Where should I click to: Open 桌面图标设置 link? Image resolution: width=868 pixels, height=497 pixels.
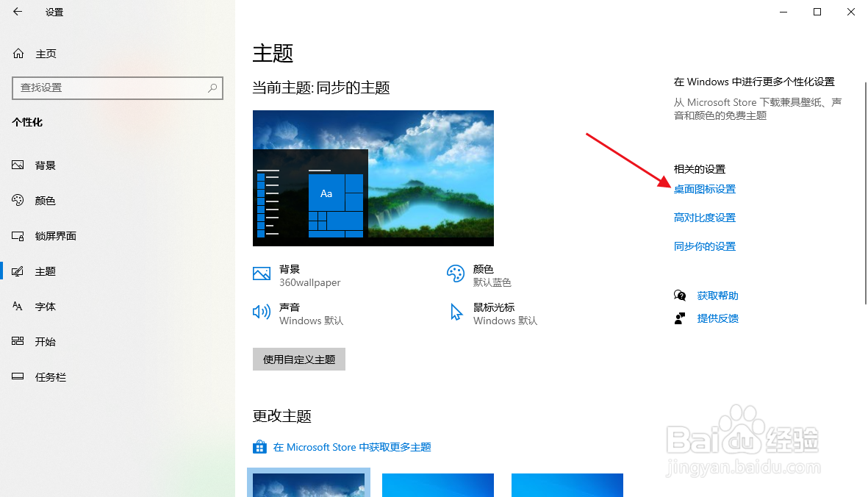705,189
